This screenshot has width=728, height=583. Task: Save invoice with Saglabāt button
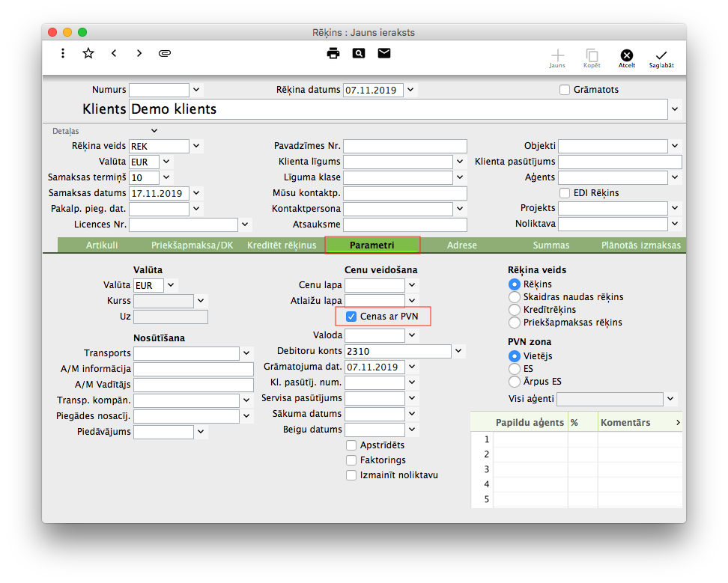pos(661,59)
